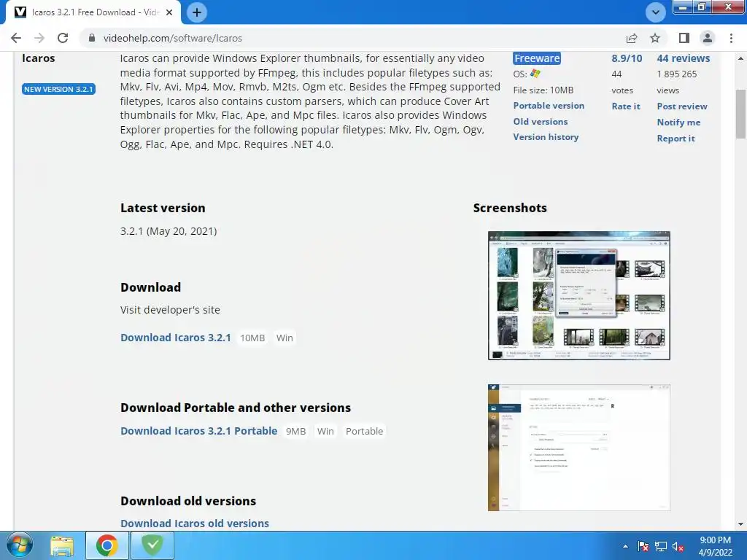Click the scrollbar up arrow
The height and width of the screenshot is (560, 747).
click(741, 58)
